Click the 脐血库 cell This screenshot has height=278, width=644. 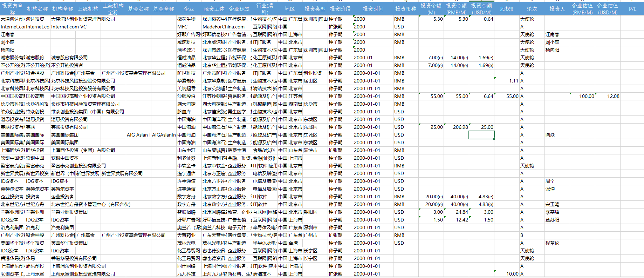189,112
